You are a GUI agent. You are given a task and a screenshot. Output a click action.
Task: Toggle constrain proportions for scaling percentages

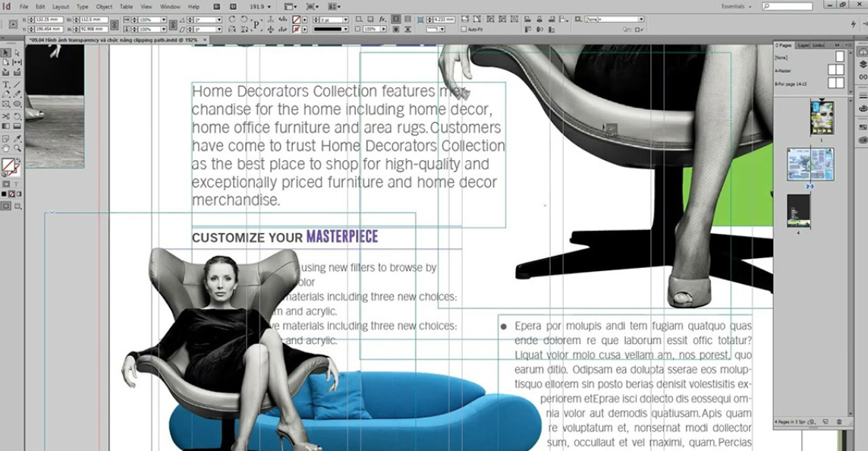[x=173, y=24]
